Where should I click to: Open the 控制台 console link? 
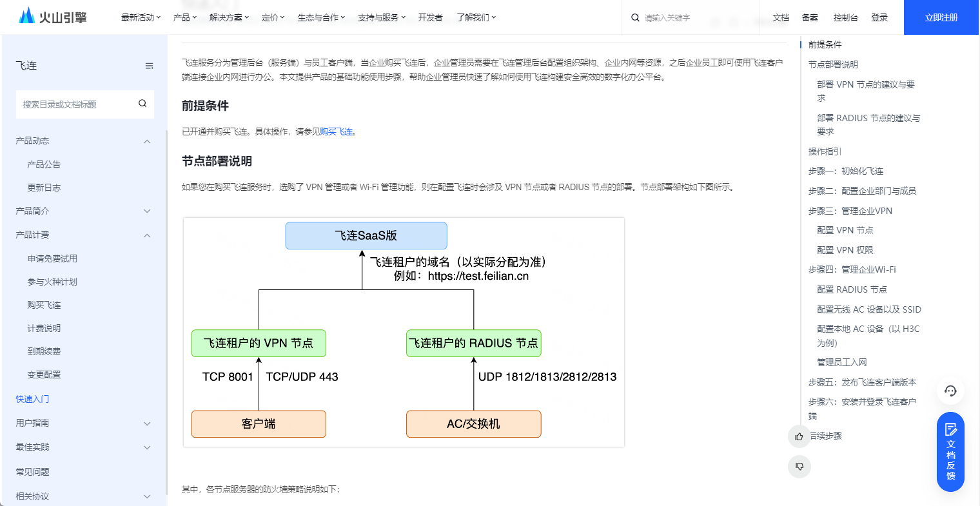point(845,17)
